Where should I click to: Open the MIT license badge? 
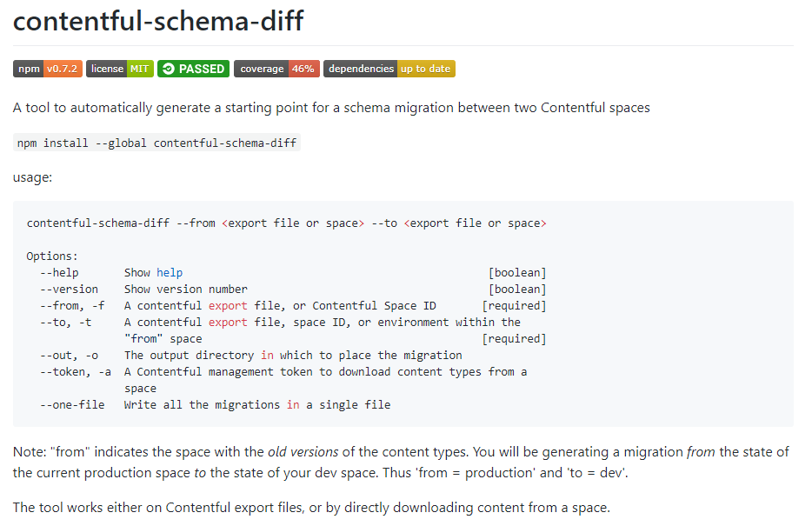pos(120,69)
